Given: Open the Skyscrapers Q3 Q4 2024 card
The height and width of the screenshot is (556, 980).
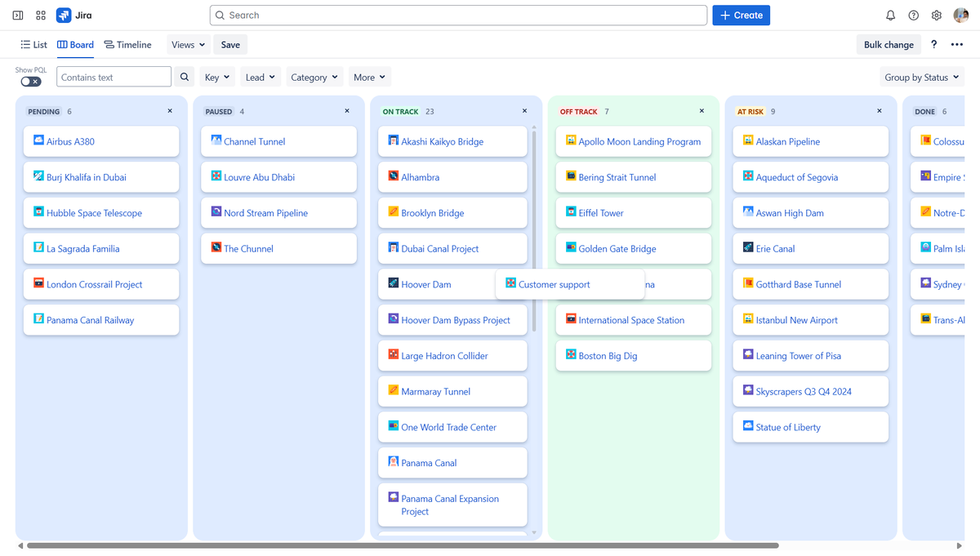Looking at the screenshot, I should (810, 392).
